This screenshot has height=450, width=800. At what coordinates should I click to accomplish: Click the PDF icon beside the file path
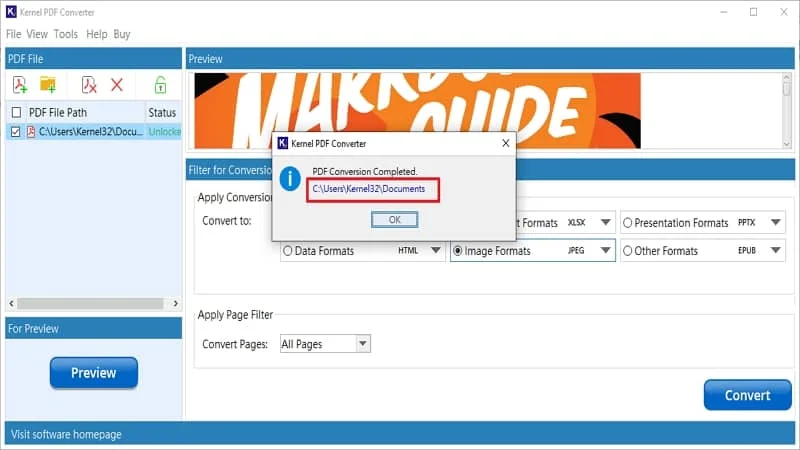pyautogui.click(x=31, y=132)
